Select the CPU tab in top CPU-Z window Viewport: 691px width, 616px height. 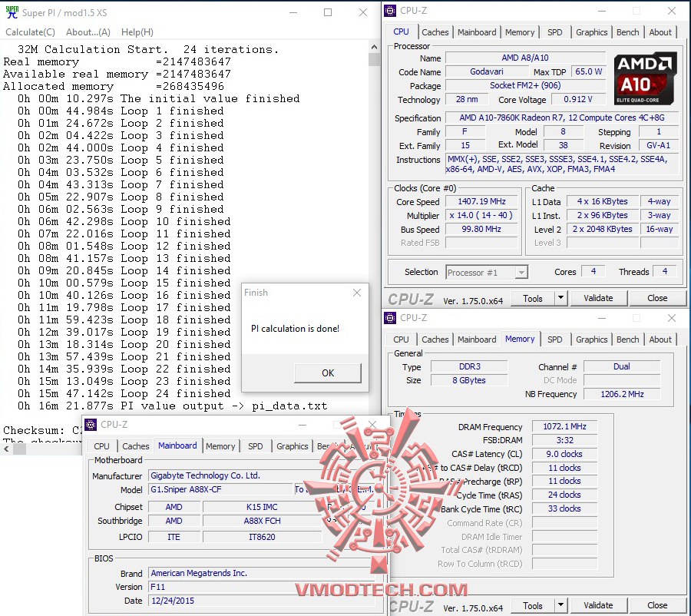[401, 31]
